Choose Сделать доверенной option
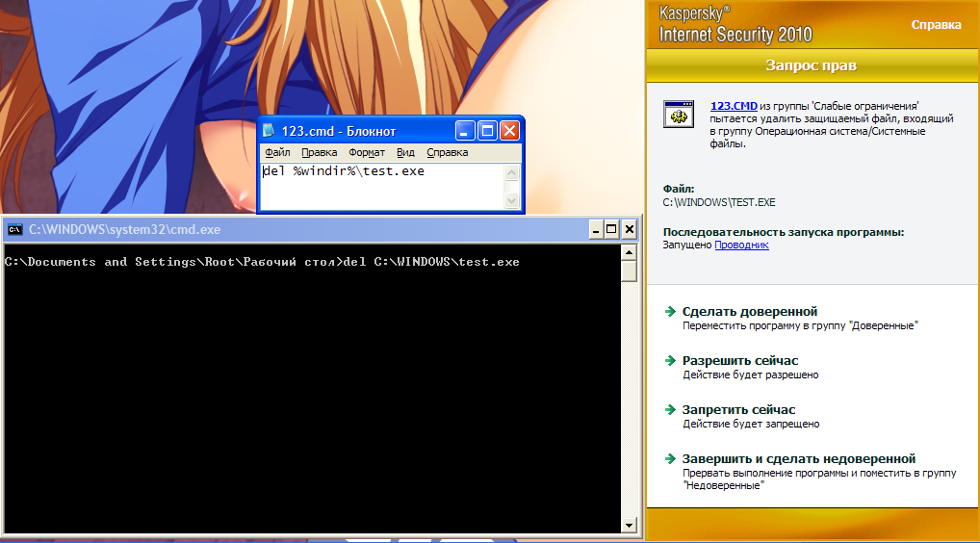This screenshot has width=980, height=543. tap(750, 311)
